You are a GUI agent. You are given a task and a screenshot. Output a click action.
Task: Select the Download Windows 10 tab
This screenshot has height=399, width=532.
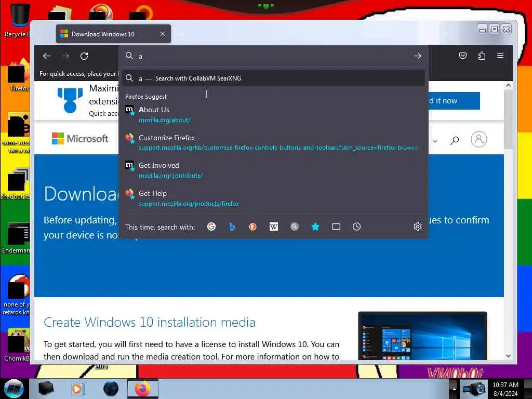113,34
